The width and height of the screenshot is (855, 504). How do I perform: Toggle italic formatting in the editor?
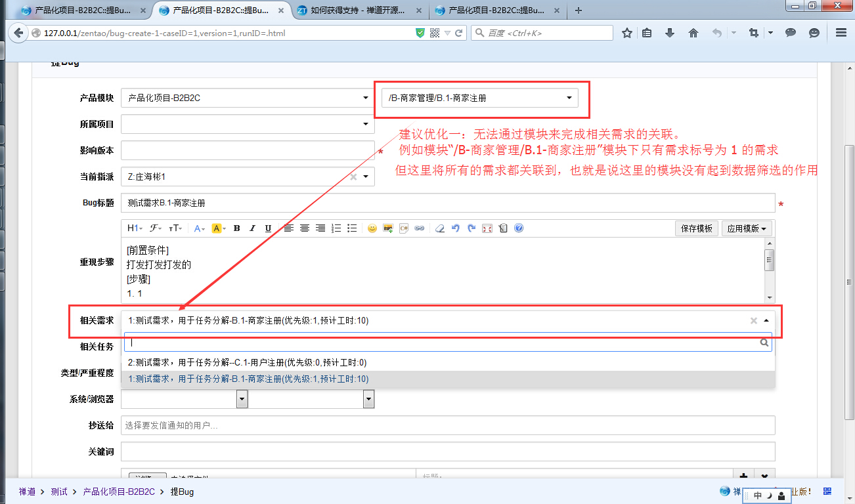[252, 228]
